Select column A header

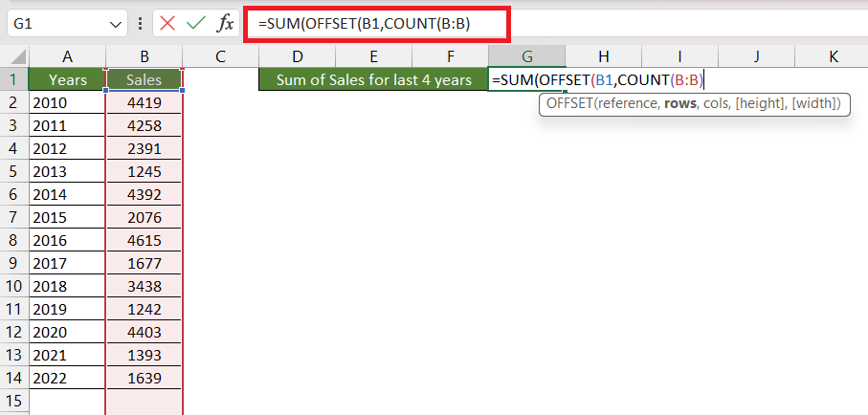[68, 56]
